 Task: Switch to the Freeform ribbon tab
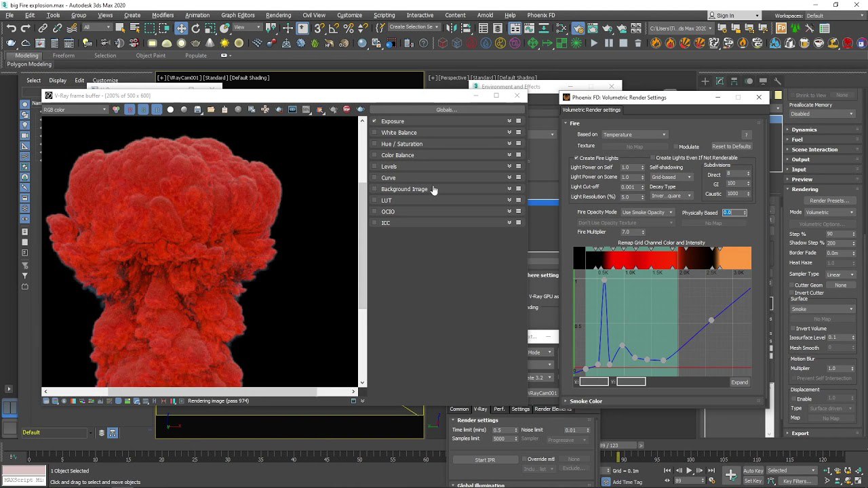click(64, 56)
